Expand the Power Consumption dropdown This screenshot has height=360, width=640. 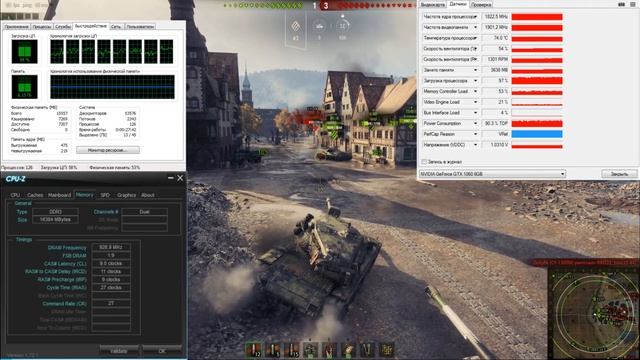[475, 123]
